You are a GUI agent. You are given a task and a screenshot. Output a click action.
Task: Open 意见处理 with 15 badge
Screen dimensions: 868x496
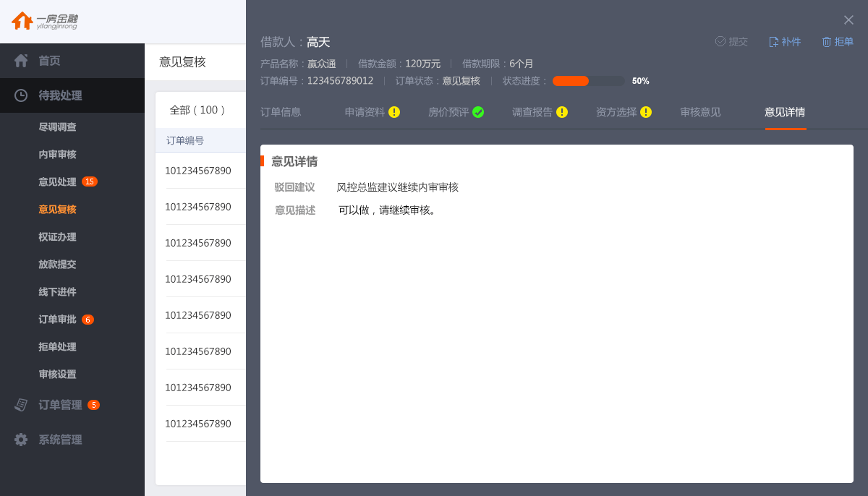point(58,181)
